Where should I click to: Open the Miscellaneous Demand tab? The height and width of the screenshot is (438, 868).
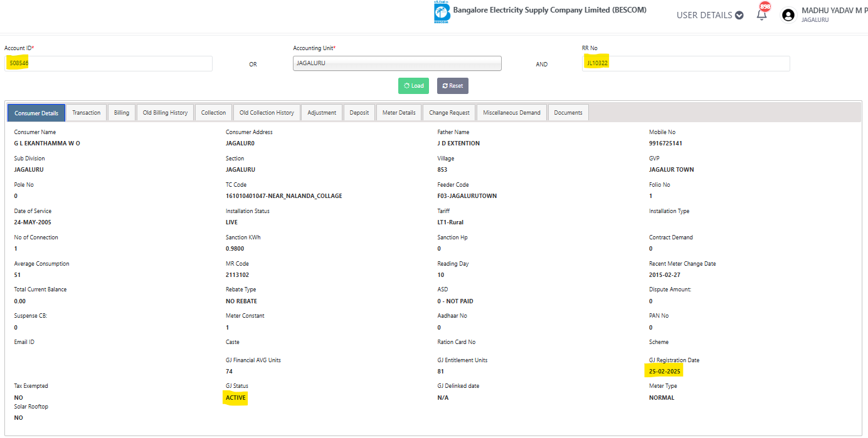point(511,113)
